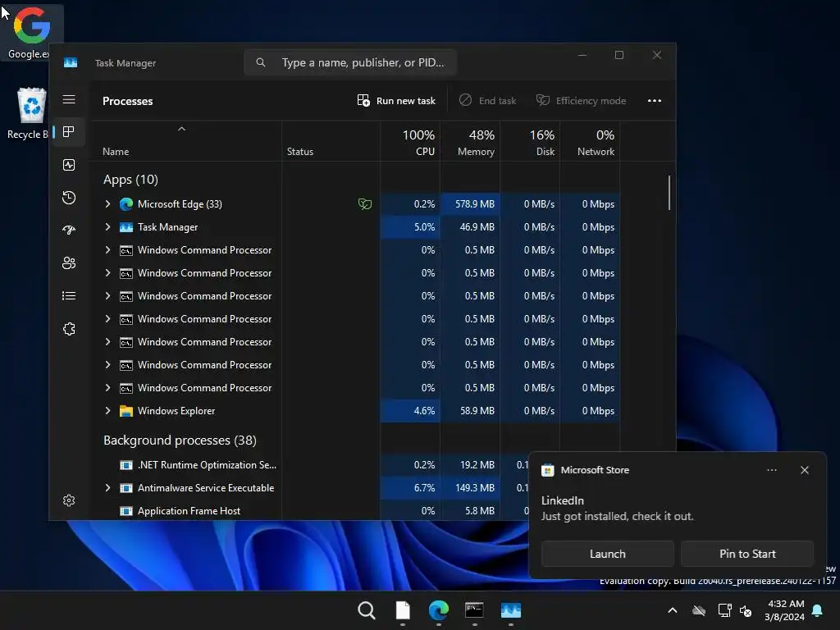Image resolution: width=840 pixels, height=630 pixels.
Task: Open the notification's three-dot options menu
Action: pyautogui.click(x=771, y=470)
